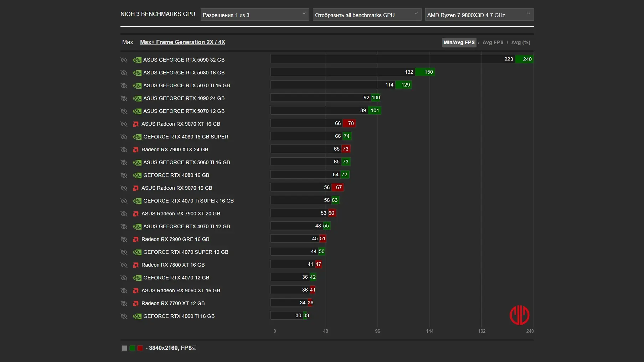This screenshot has height=362, width=644.
Task: Hide the ASUS GeForce RTX 5070 12 GB row
Action: (x=124, y=111)
